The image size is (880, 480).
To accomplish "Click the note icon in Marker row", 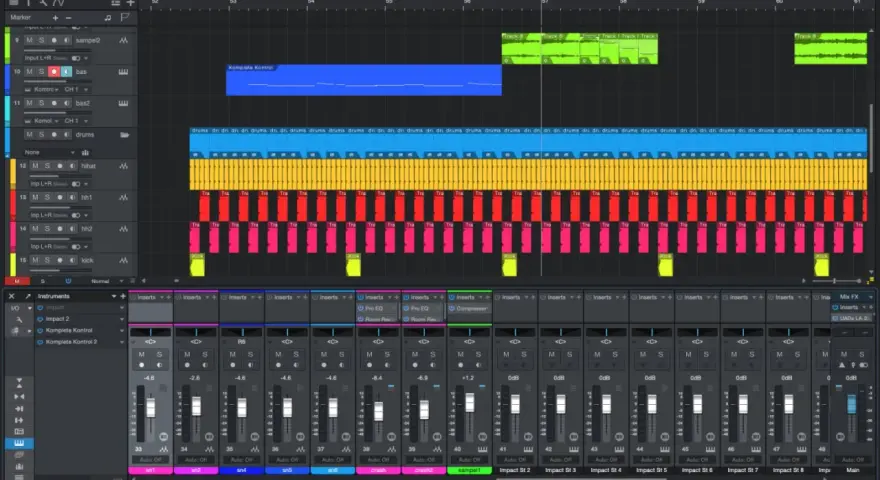I will [x=108, y=18].
